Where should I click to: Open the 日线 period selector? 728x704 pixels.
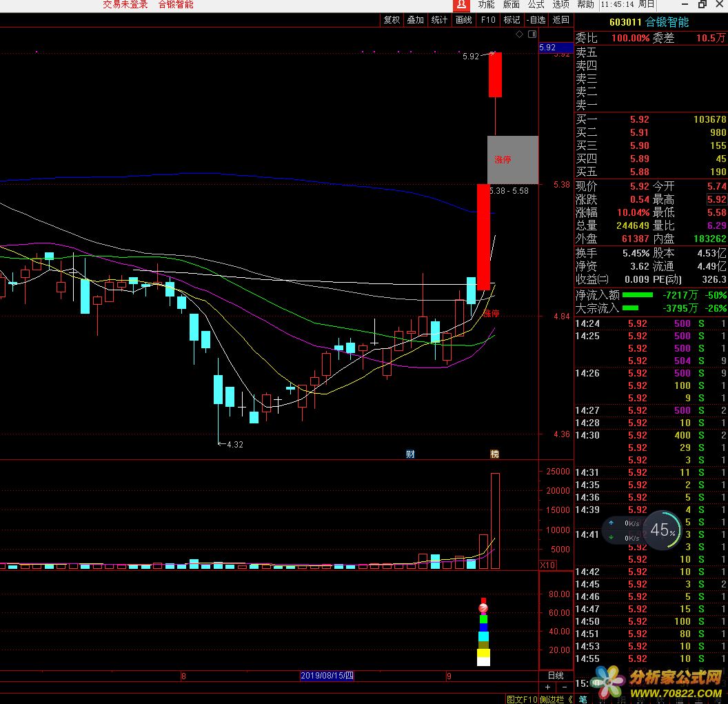pos(556,676)
